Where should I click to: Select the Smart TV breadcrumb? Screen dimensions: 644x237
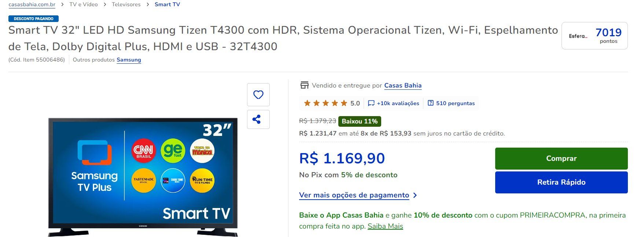tap(167, 4)
